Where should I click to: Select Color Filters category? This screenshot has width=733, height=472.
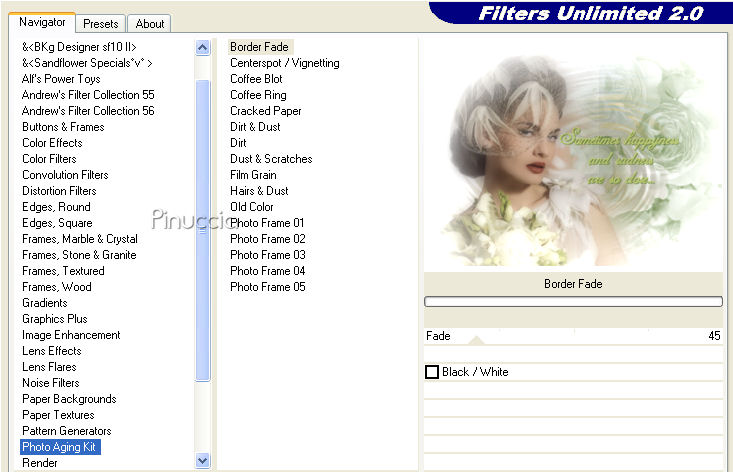(x=50, y=159)
